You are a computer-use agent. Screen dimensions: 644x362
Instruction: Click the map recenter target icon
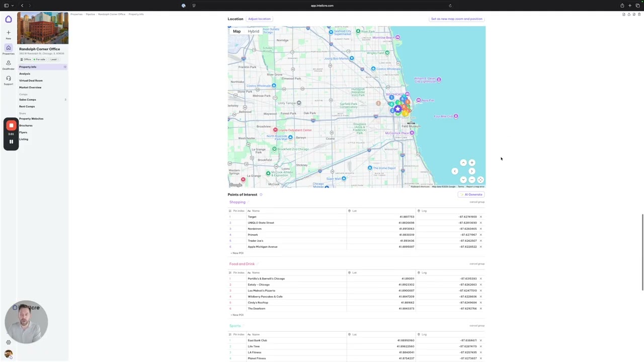click(480, 179)
